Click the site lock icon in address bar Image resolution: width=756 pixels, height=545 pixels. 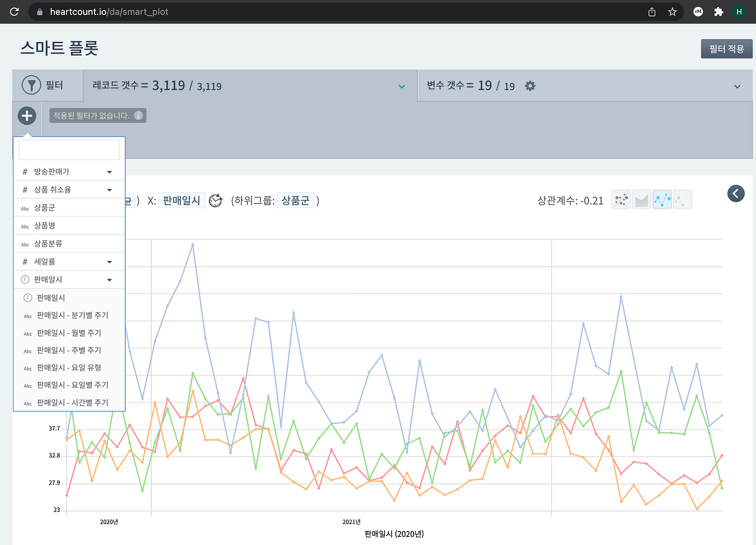click(x=40, y=12)
